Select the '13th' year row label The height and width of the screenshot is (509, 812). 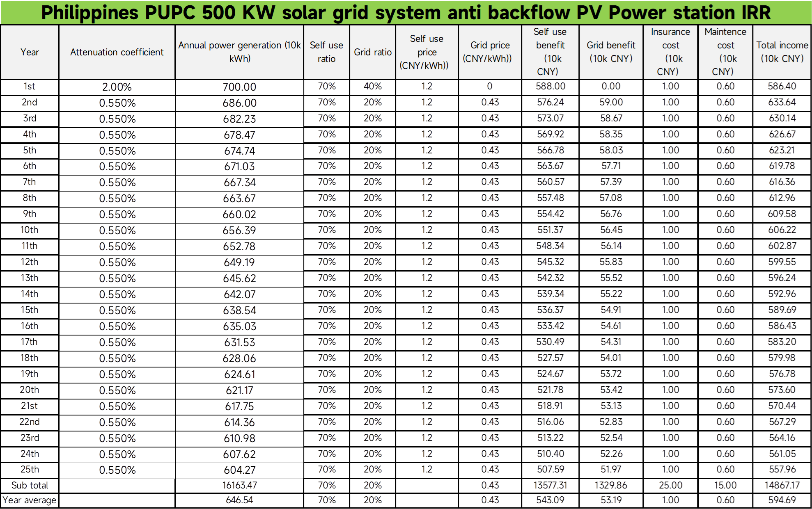[30, 278]
